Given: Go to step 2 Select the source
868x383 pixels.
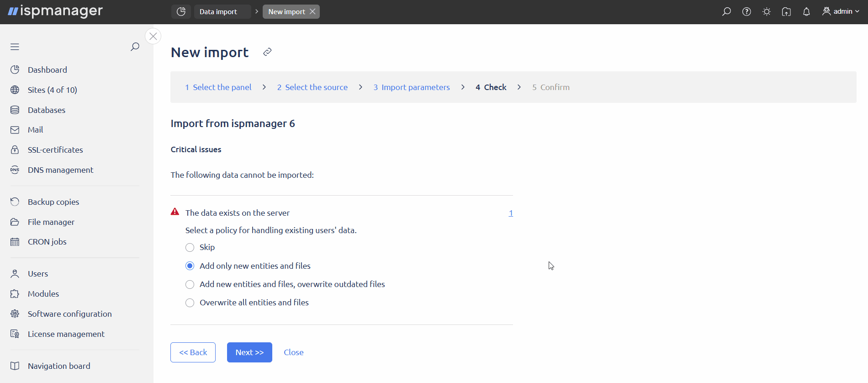Looking at the screenshot, I should tap(312, 87).
